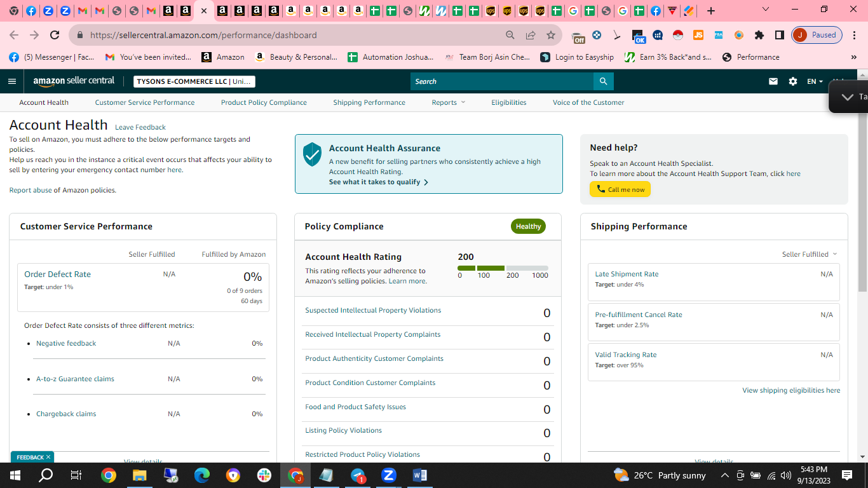Click the Account Health Rating progress bar
The width and height of the screenshot is (868, 488).
pyautogui.click(x=503, y=268)
